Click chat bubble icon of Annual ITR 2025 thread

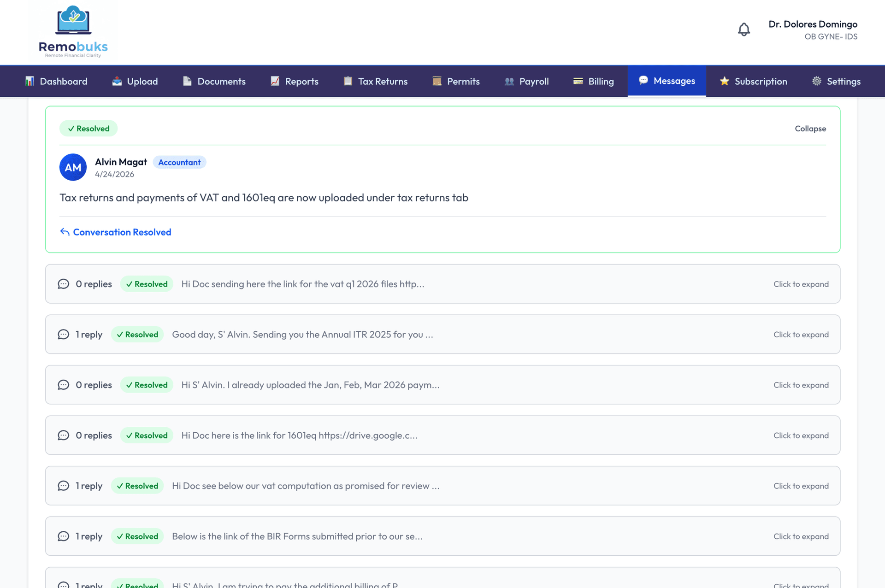click(64, 335)
